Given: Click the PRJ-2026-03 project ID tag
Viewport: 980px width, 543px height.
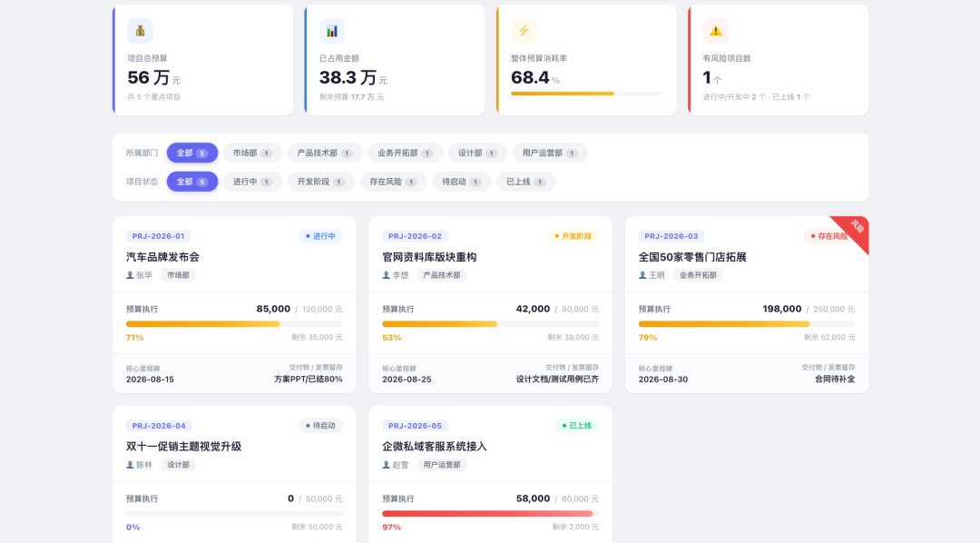Looking at the screenshot, I should tap(671, 236).
